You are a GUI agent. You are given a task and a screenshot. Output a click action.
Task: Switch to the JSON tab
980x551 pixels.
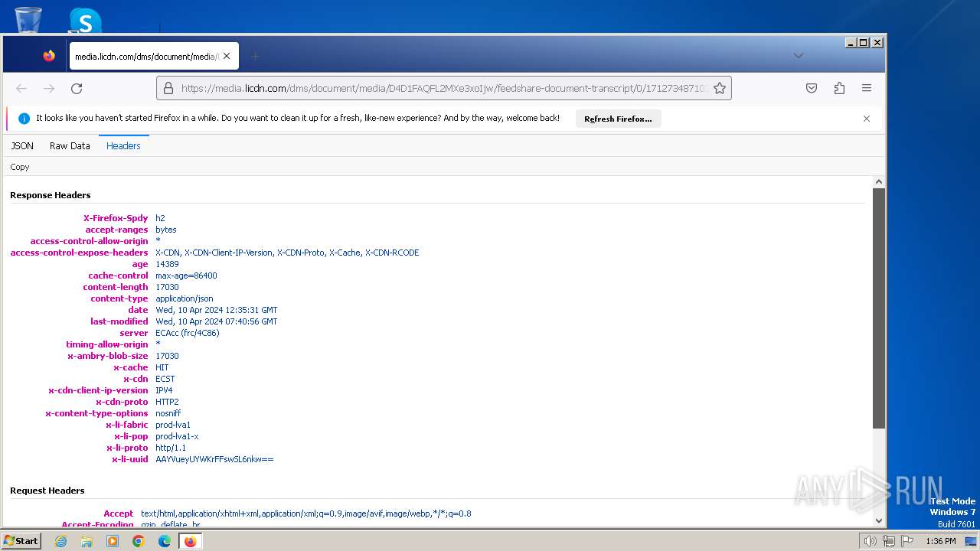22,145
